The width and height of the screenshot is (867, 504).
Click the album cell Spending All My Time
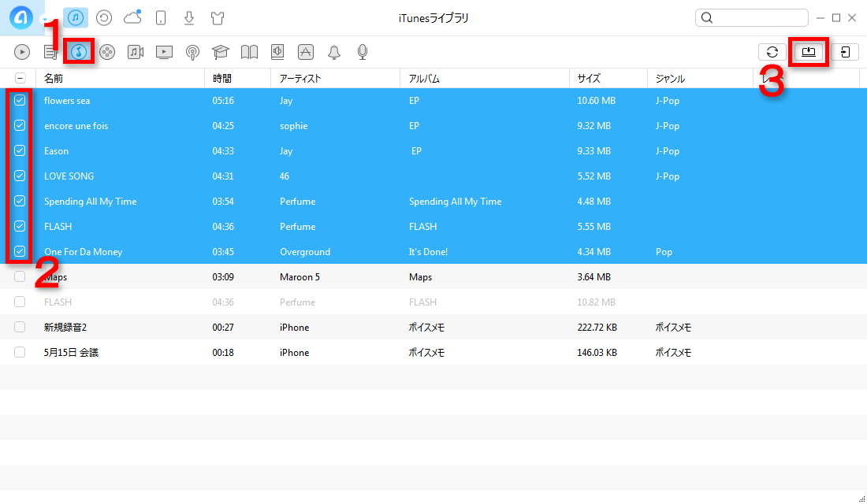455,202
